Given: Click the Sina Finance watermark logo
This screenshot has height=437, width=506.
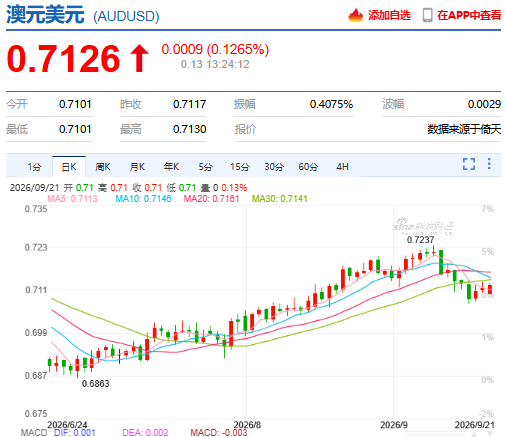Looking at the screenshot, I should tap(423, 226).
